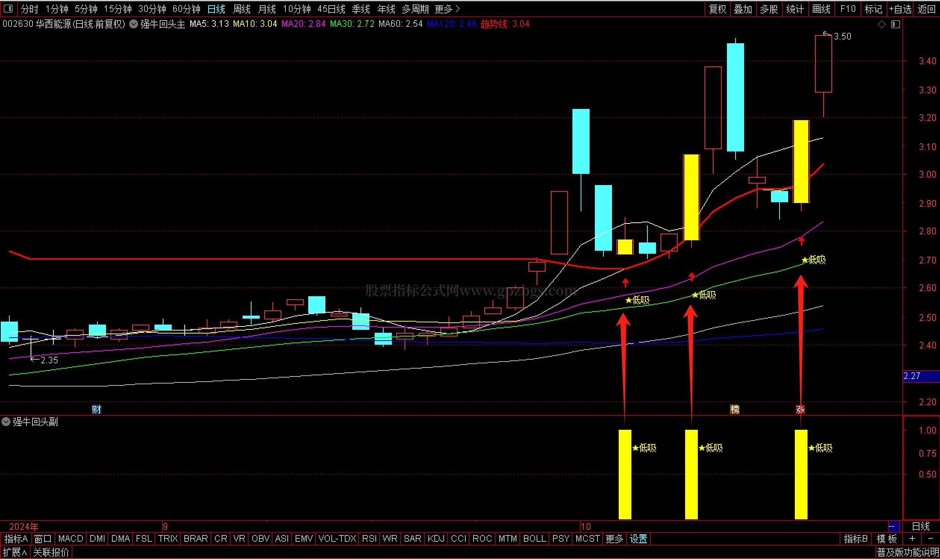
Task: Switch sub-chart to BRAR indicator
Action: pyautogui.click(x=196, y=539)
